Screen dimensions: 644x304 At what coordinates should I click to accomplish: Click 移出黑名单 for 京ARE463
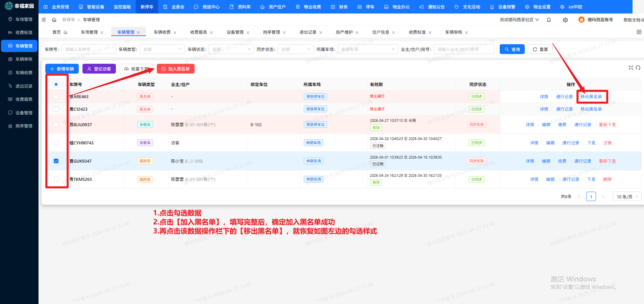pyautogui.click(x=591, y=97)
